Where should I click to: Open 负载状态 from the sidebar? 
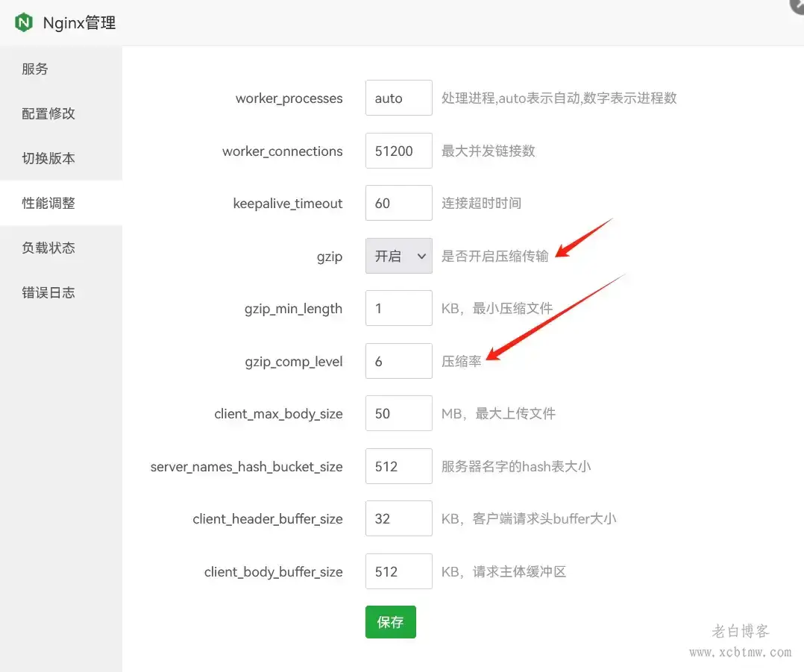48,248
